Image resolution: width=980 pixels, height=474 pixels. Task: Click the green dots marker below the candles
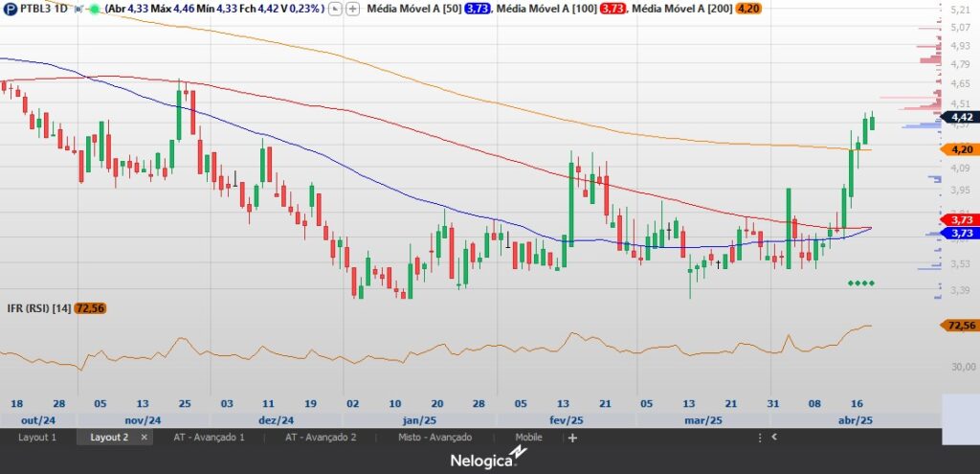click(x=860, y=283)
